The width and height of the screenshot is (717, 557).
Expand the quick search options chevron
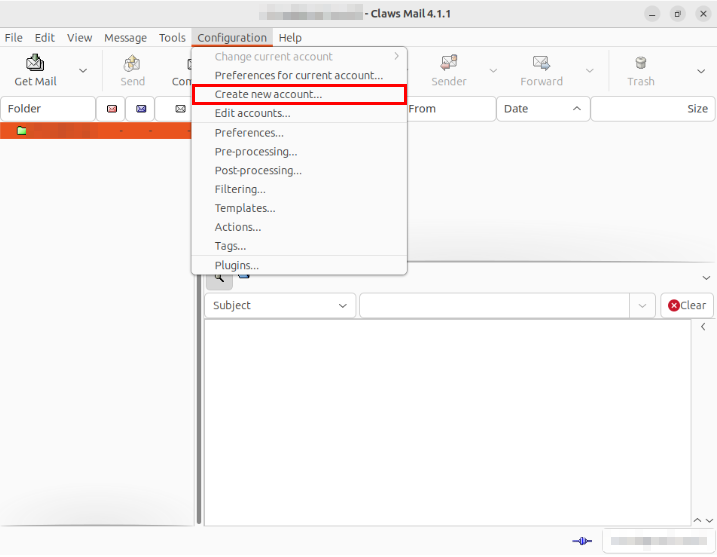point(706,278)
